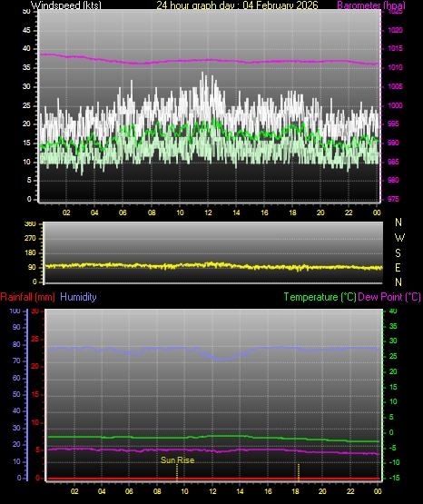Click the Barometer (hpa) legend label

pyautogui.click(x=371, y=5)
